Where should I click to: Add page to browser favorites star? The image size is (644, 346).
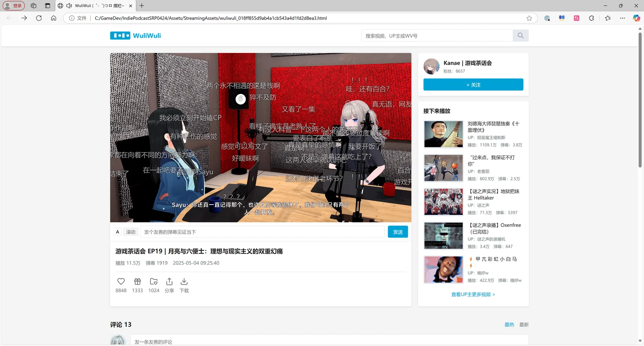[529, 18]
